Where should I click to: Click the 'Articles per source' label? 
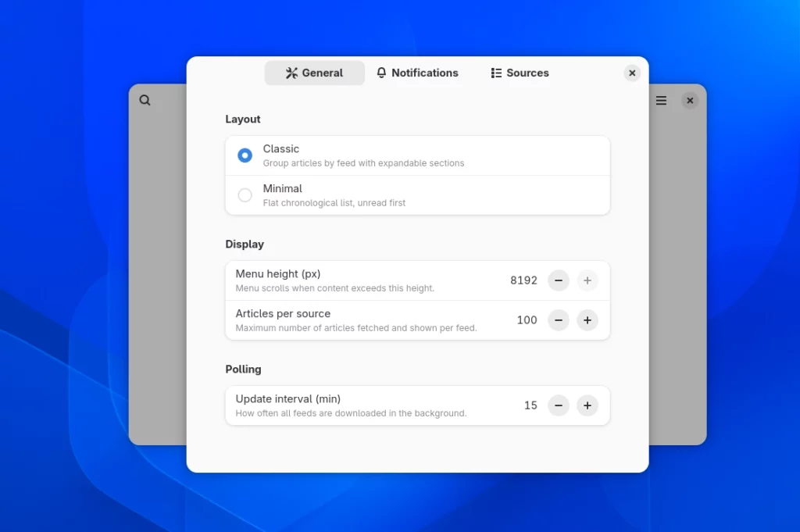283,314
